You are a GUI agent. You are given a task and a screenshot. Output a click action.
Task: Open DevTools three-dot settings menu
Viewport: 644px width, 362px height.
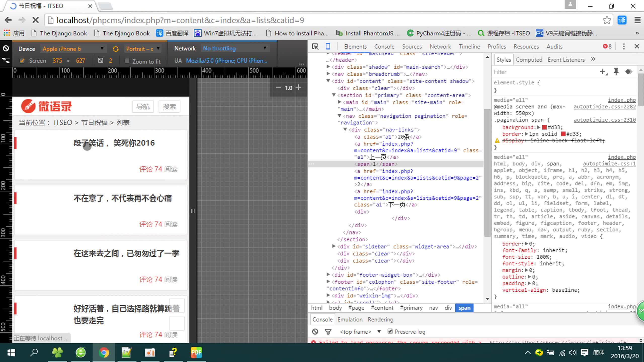tap(624, 47)
